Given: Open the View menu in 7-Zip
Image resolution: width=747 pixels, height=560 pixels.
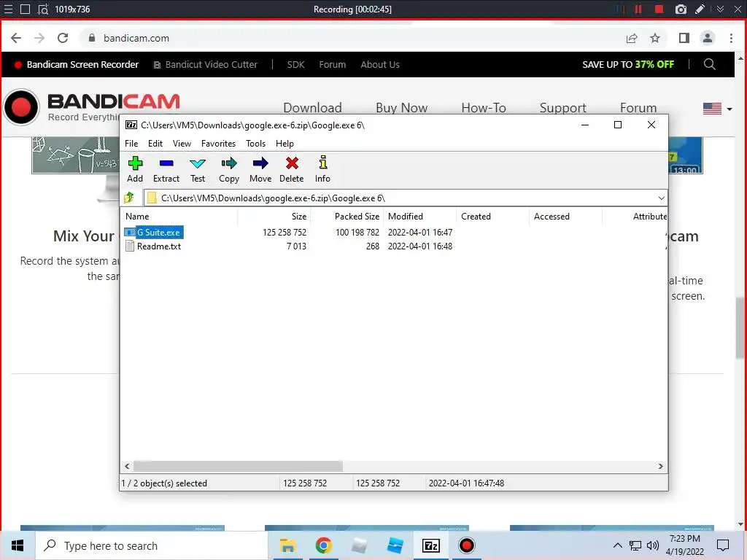Looking at the screenshot, I should (x=182, y=144).
